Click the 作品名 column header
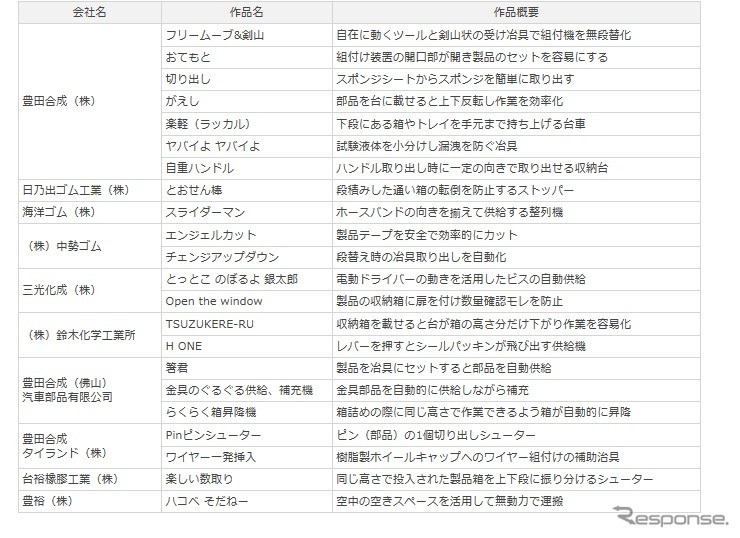The width and height of the screenshot is (740, 538). [x=246, y=12]
